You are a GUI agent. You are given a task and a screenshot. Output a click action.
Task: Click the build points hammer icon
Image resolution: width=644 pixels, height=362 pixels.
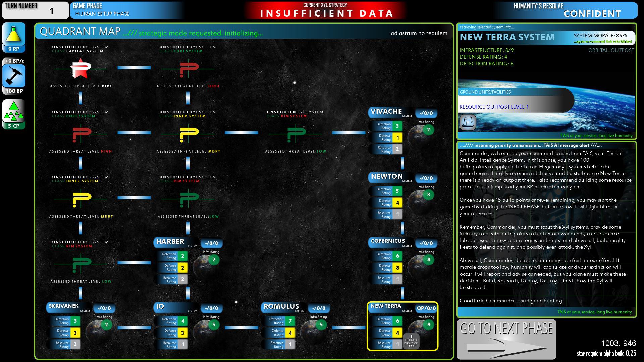[x=14, y=76]
